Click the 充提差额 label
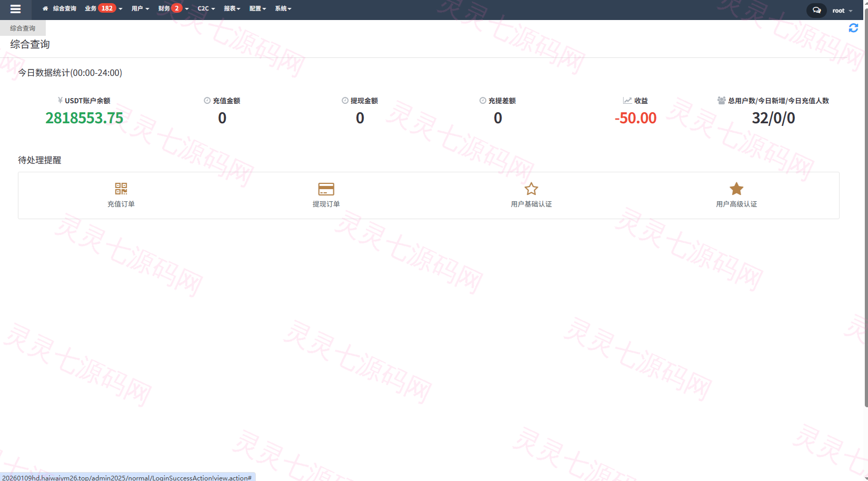 pos(502,101)
